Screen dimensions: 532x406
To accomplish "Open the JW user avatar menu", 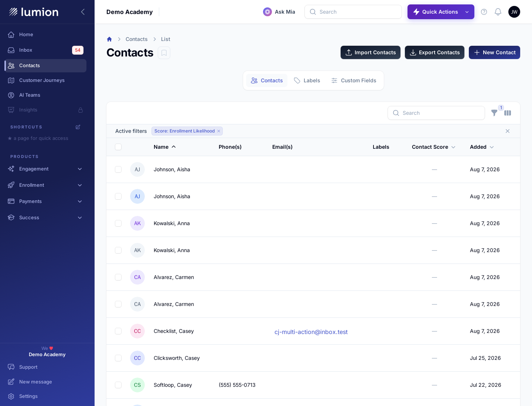I will tap(514, 12).
